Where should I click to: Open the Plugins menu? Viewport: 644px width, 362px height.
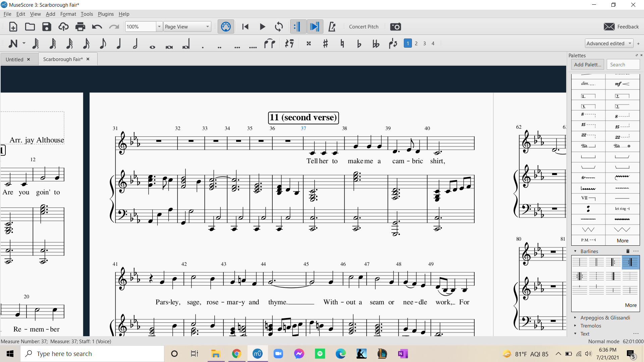[x=106, y=14]
